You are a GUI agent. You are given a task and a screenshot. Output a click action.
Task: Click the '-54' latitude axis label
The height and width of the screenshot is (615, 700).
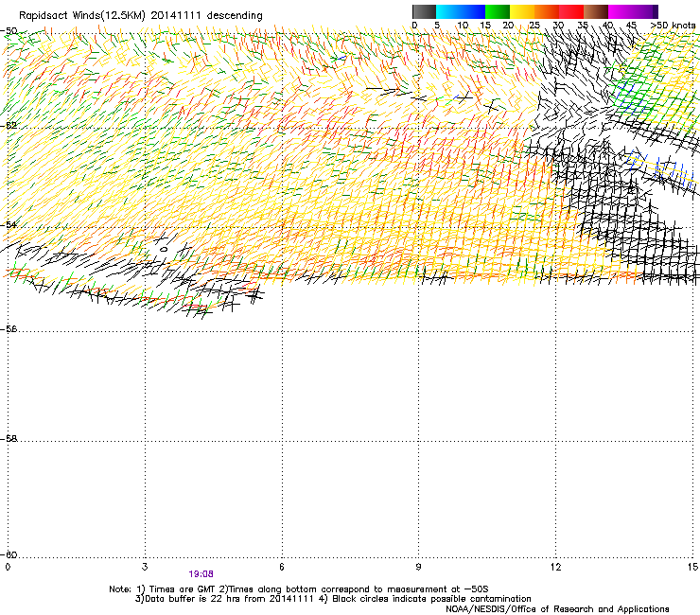coord(9,224)
